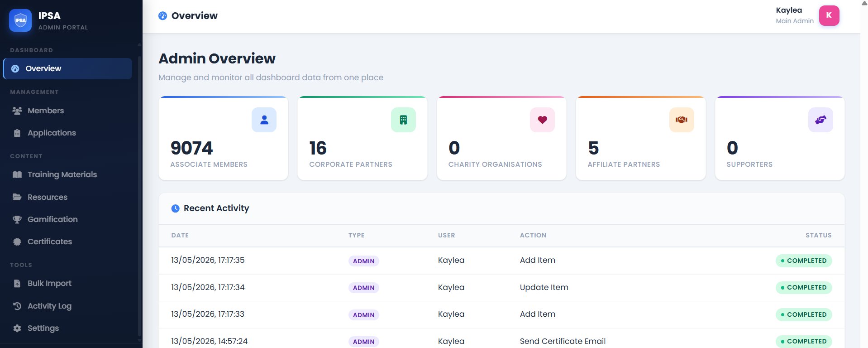Navigate to Gamification

(x=67, y=219)
